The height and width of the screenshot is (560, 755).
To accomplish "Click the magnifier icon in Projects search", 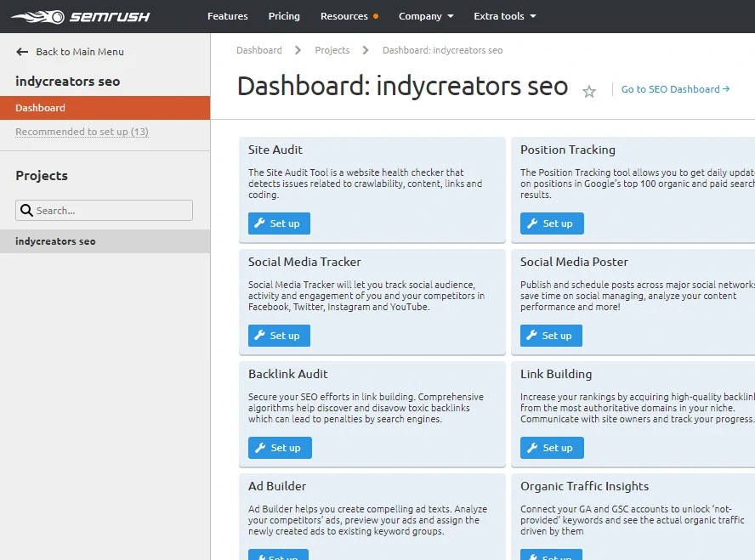I will tap(26, 210).
